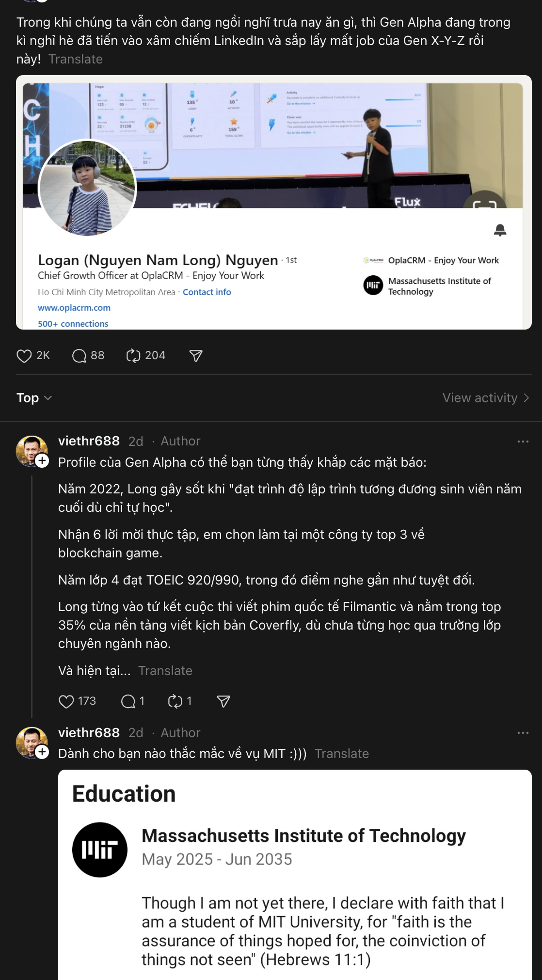Open viethr688 profile from first reply username
The image size is (542, 980).
point(89,441)
